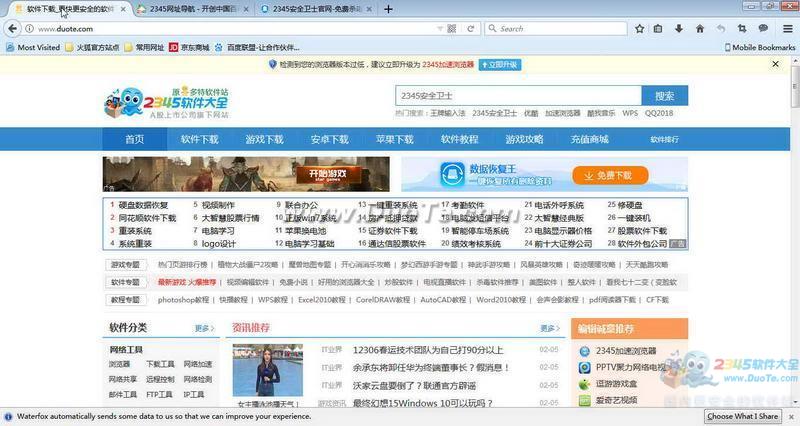800x426 pixels.
Task: Expand 更多 next to 软件分类
Action: (205, 328)
